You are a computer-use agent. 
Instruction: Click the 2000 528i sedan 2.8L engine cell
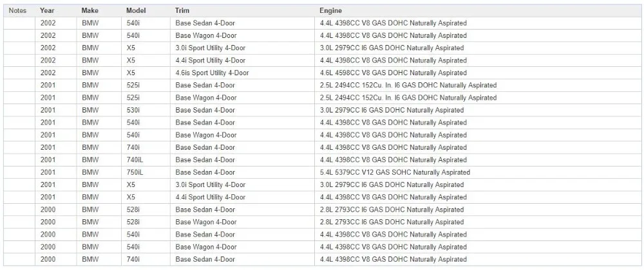point(478,210)
